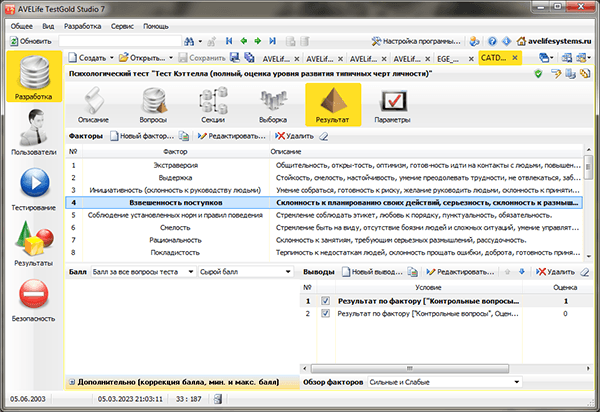The width and height of the screenshot is (600, 412).
Task: Switch to the EGE_ tab
Action: [x=448, y=59]
